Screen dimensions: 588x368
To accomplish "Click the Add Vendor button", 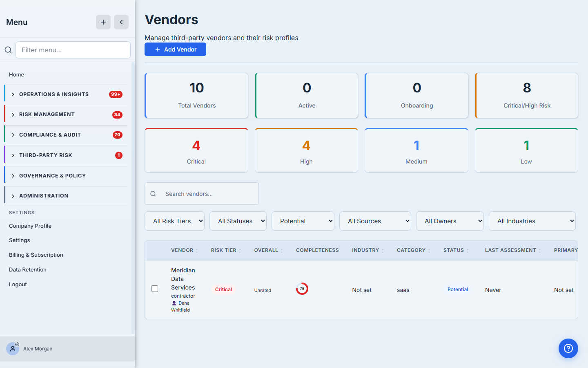I will pyautogui.click(x=175, y=49).
